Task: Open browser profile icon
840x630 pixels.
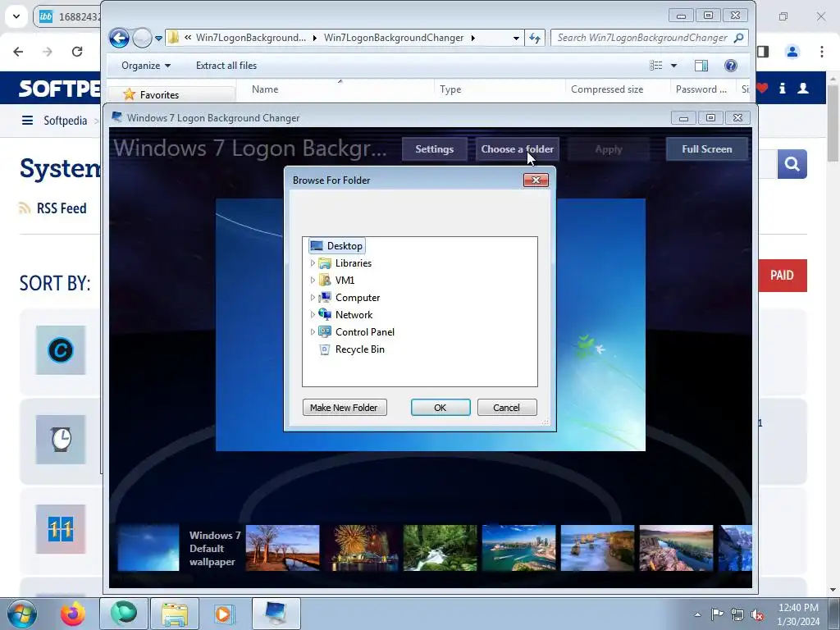Action: point(792,52)
